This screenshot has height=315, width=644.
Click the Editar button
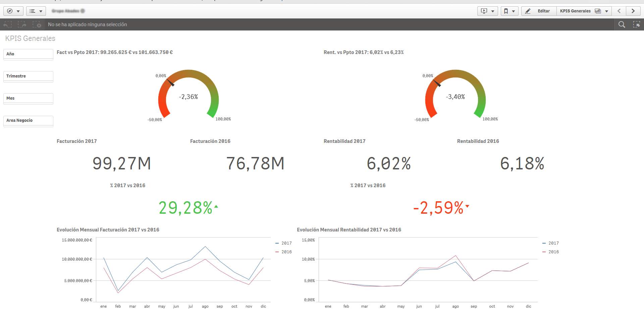(x=539, y=11)
